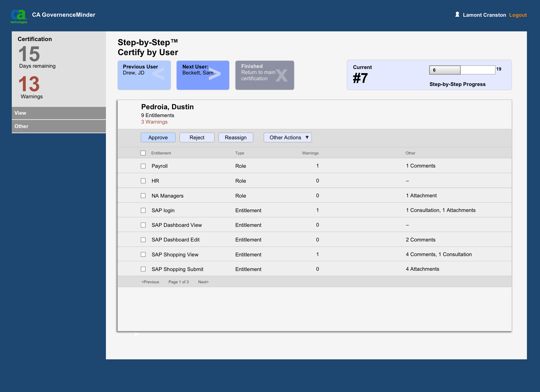The width and height of the screenshot is (540, 392).
Task: Enable the select-all entitlements header checkbox
Action: coord(143,153)
